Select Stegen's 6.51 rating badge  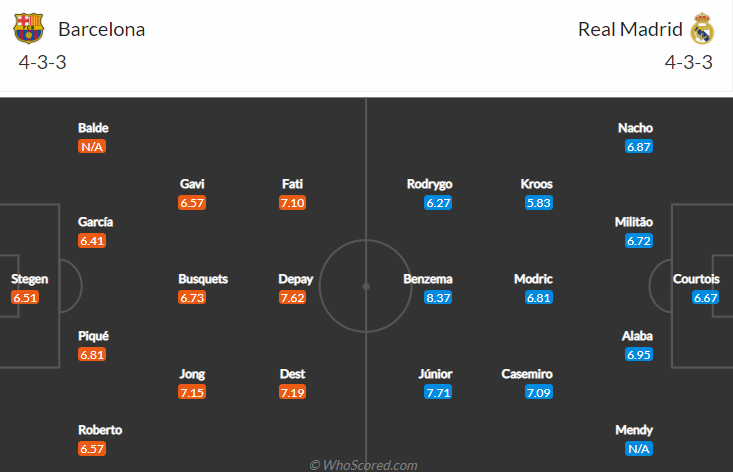pyautogui.click(x=25, y=298)
